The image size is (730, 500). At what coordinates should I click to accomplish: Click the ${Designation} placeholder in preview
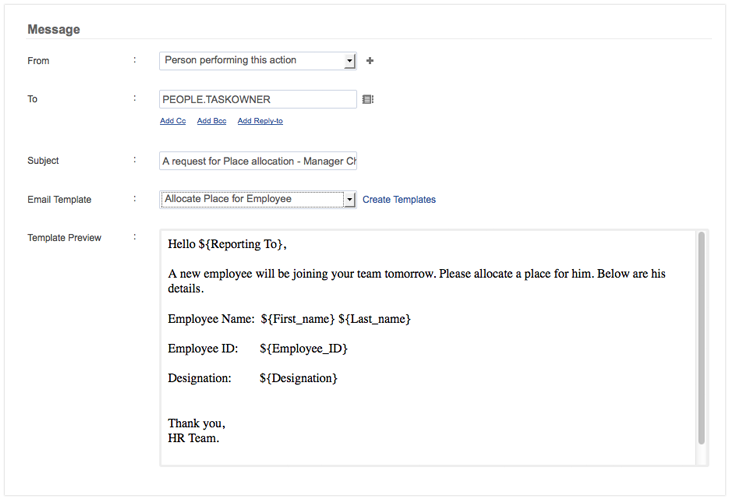tap(298, 379)
